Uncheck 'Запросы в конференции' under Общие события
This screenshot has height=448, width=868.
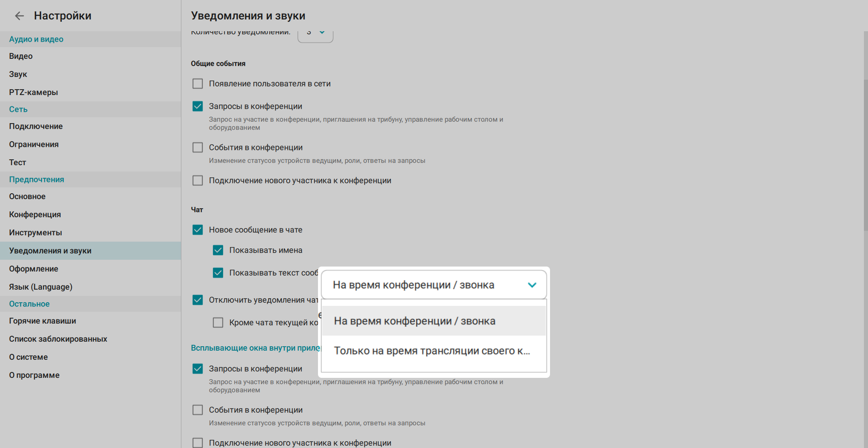click(x=198, y=106)
